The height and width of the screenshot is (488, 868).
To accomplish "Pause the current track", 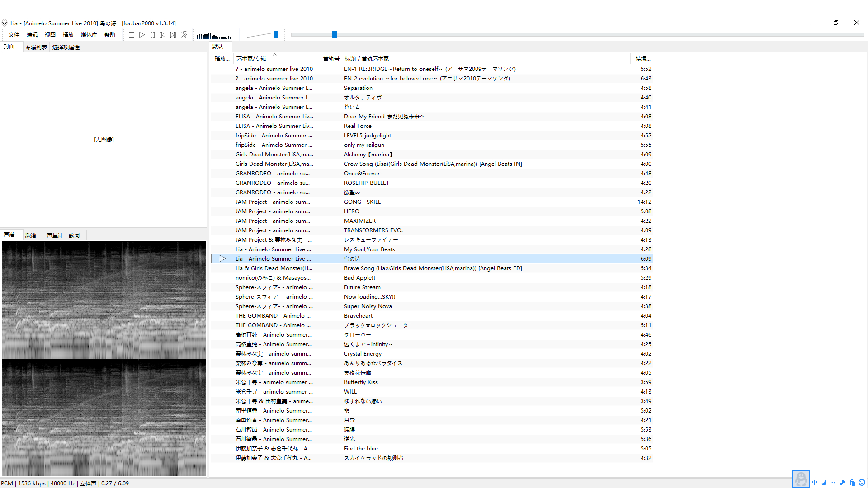I will [152, 35].
